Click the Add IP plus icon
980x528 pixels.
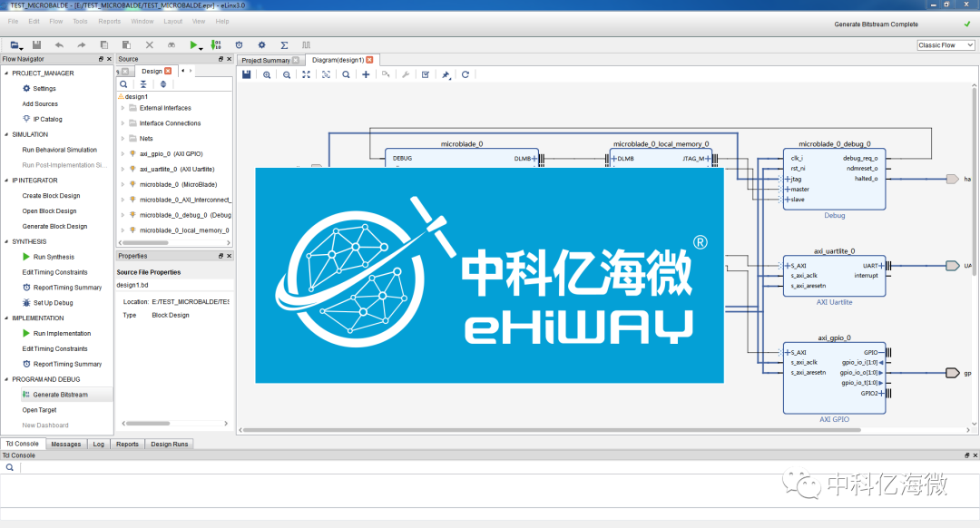point(367,74)
